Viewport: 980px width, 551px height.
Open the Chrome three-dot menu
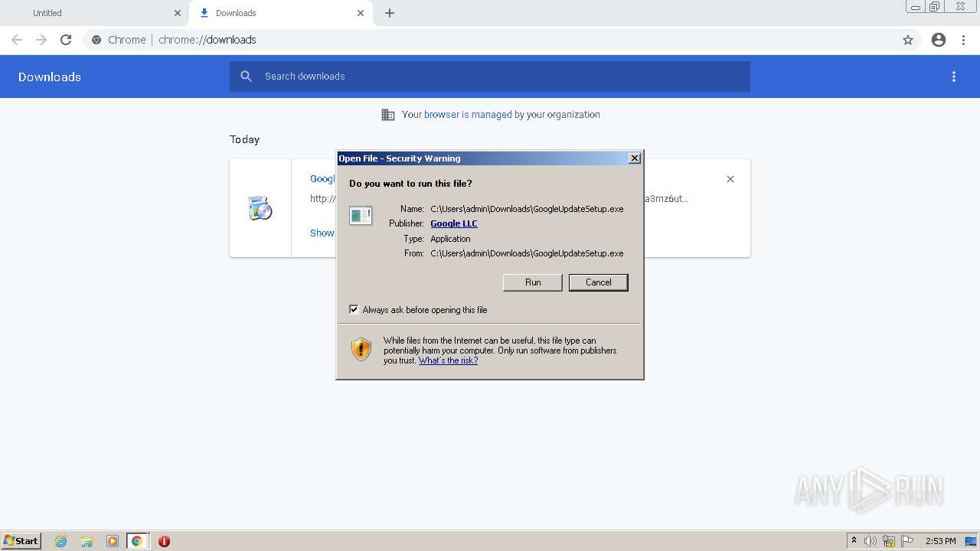pos(964,40)
